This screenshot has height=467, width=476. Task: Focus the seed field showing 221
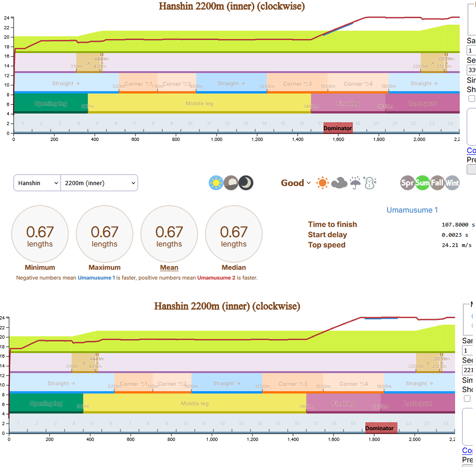[468, 370]
